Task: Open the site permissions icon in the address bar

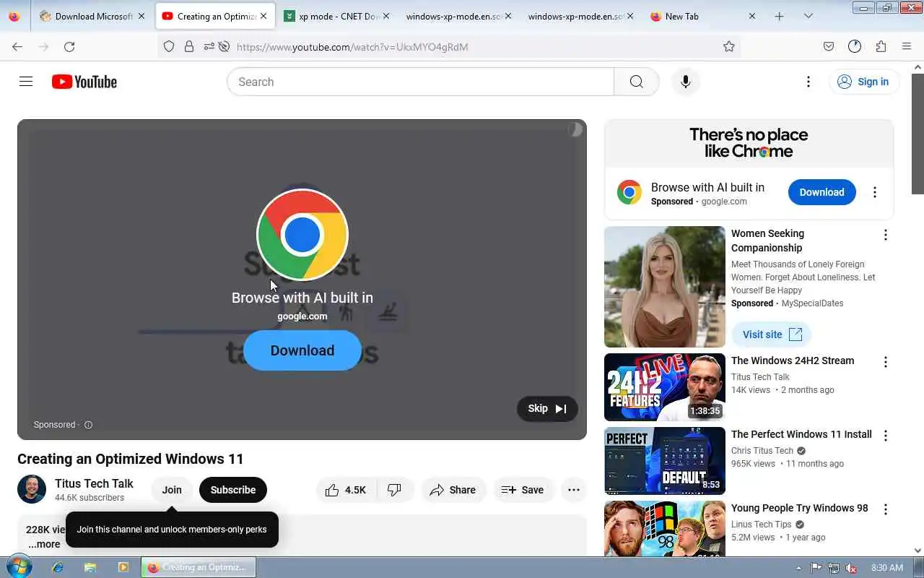Action: 209,46
